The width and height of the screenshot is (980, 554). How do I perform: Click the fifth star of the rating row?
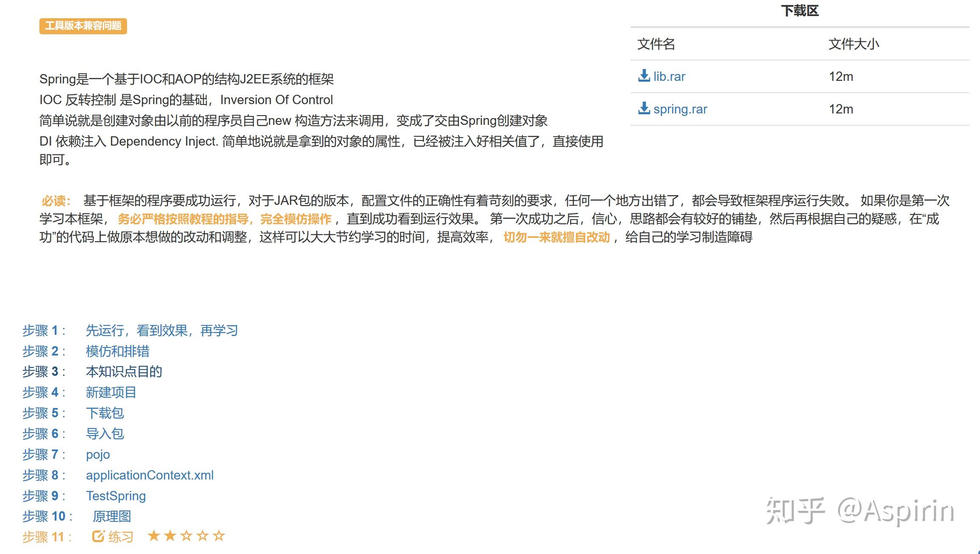219,536
